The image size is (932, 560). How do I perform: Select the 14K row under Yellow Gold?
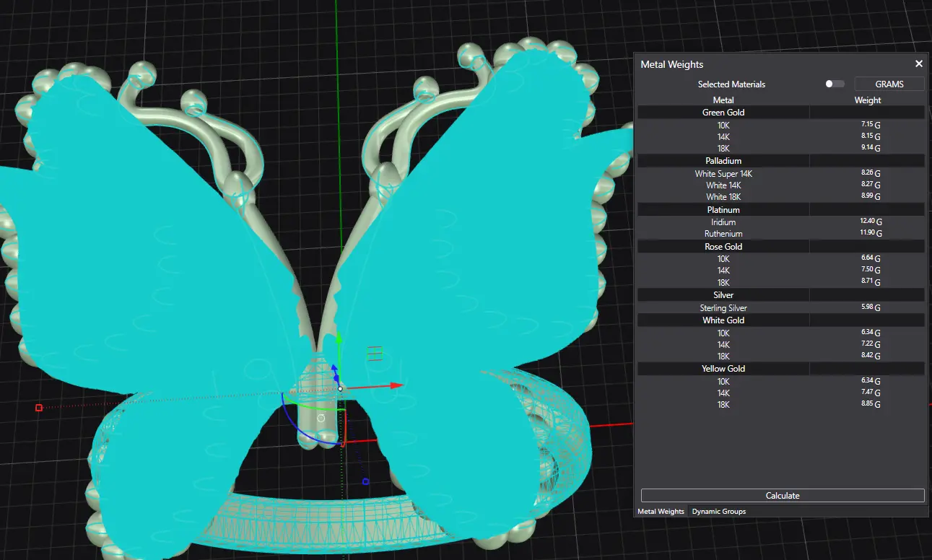(781, 393)
